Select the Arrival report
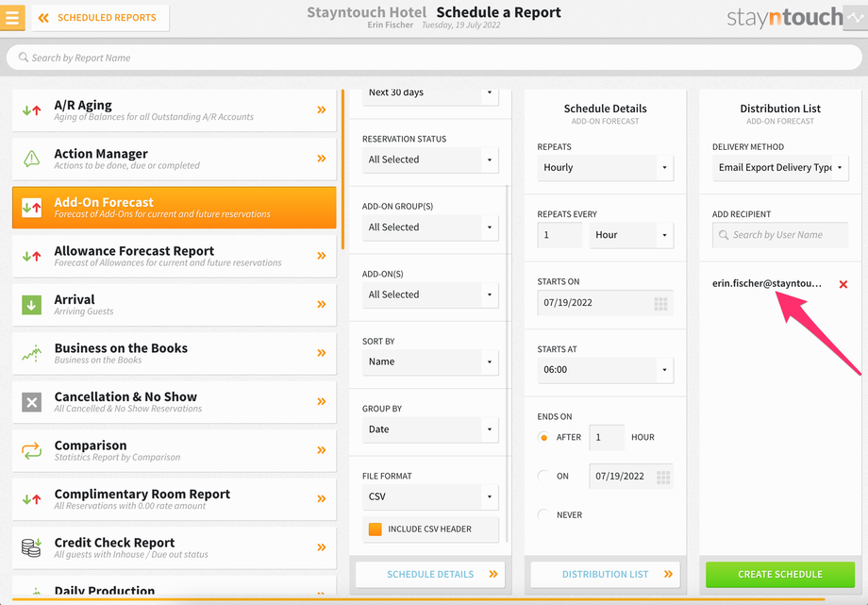The height and width of the screenshot is (605, 868). coord(174,305)
